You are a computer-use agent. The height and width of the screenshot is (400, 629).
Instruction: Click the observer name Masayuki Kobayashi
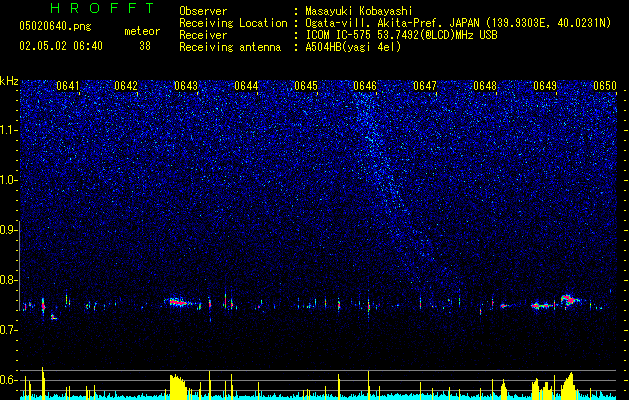coord(359,11)
